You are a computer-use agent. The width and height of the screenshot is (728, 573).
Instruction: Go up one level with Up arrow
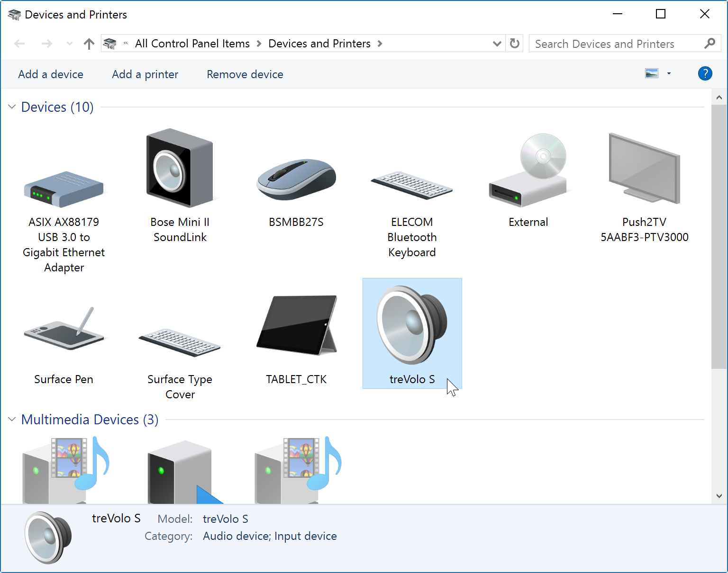(89, 44)
